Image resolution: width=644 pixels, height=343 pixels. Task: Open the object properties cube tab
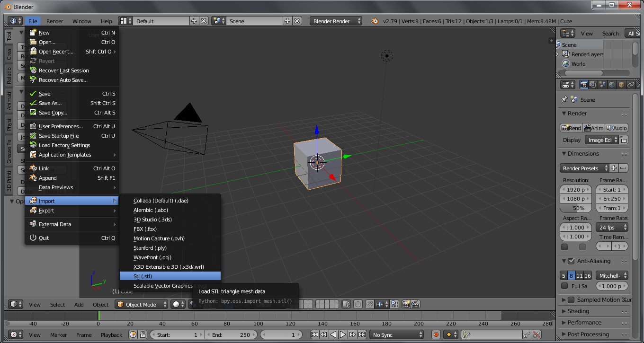621,85
